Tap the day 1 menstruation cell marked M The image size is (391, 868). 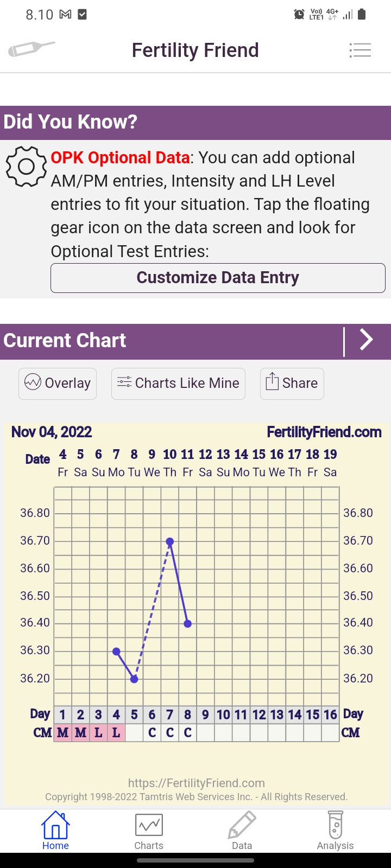pos(63,733)
